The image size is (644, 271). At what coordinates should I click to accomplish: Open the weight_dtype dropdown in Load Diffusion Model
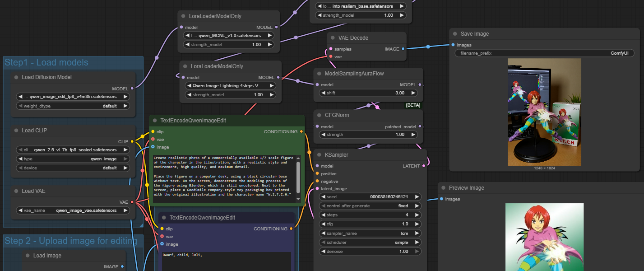73,106
